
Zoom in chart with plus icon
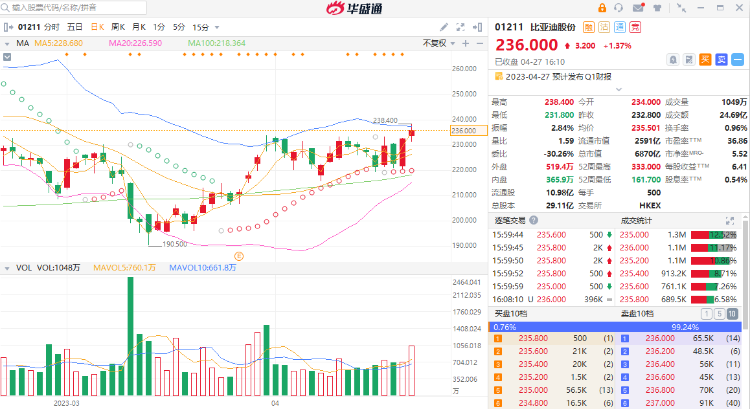point(465,44)
